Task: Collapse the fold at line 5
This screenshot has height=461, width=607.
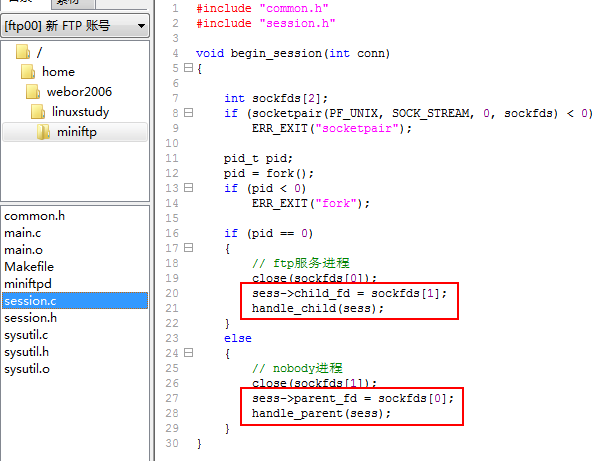Action: [188, 68]
